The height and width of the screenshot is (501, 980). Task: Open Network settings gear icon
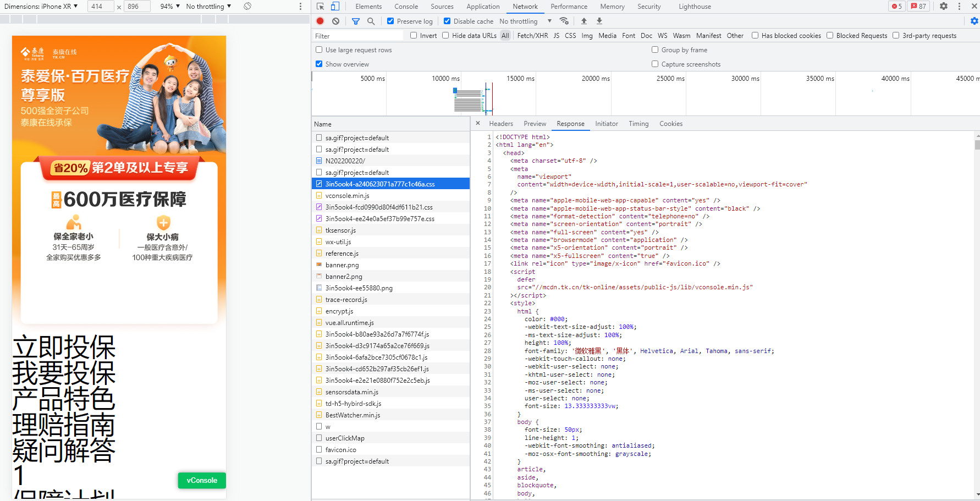coord(974,21)
